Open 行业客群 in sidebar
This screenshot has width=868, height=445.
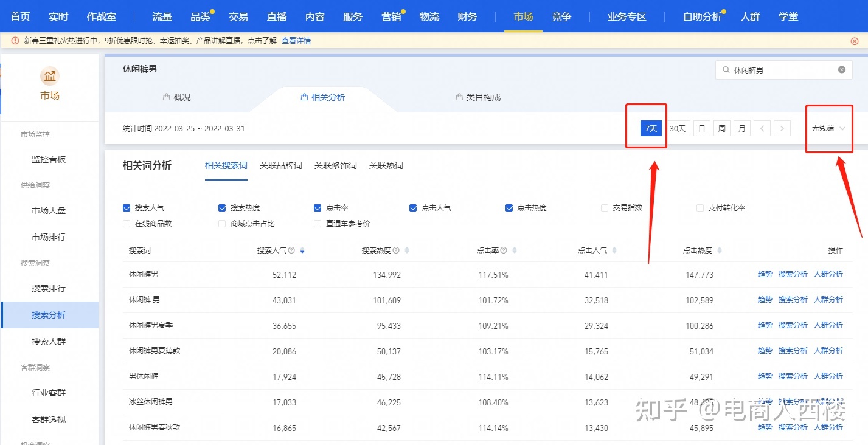click(x=49, y=393)
